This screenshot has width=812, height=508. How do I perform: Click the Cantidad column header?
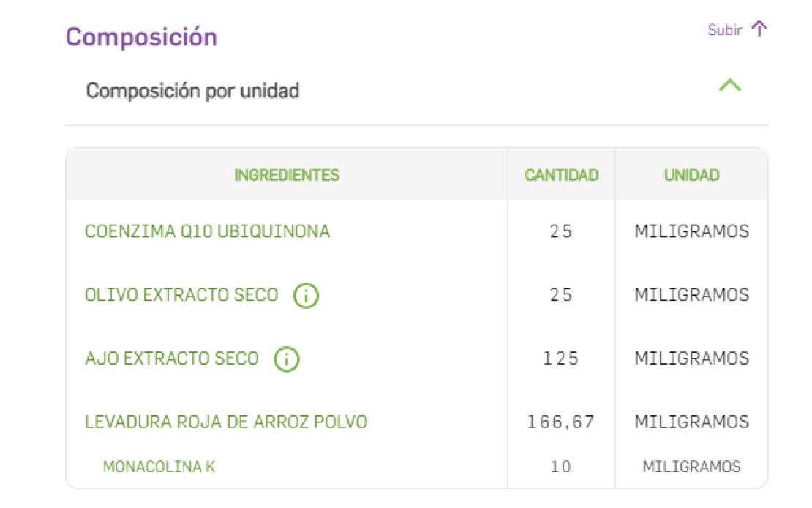pyautogui.click(x=561, y=175)
